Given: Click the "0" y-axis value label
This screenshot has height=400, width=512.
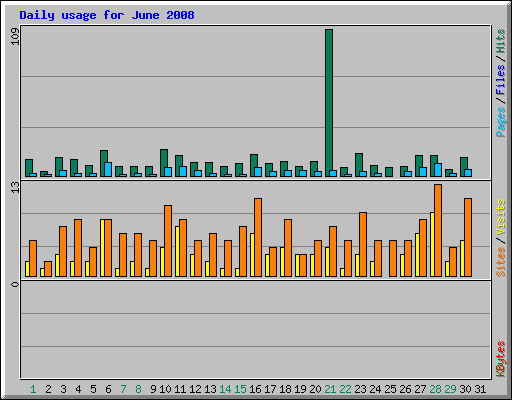Looking at the screenshot, I should [15, 284].
